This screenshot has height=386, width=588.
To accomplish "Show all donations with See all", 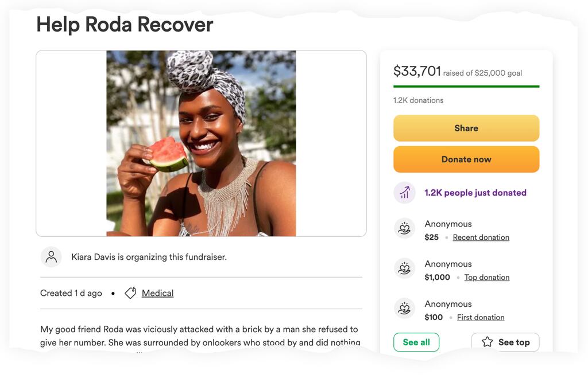I will click(x=416, y=341).
